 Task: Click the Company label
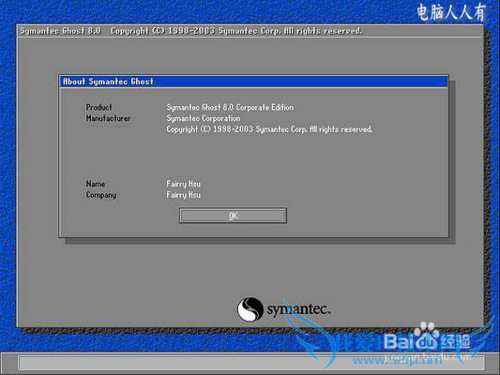[101, 195]
